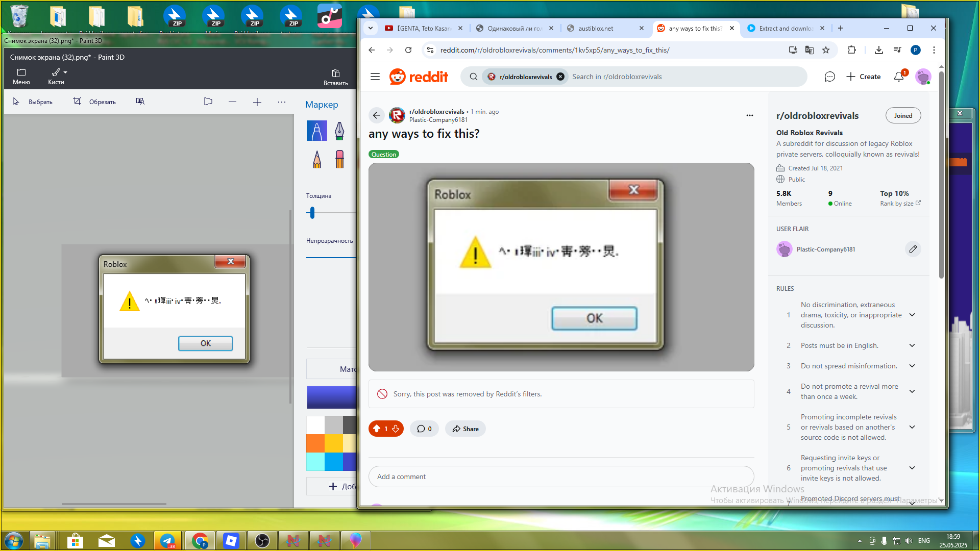Click the Roblox error post image
The image size is (980, 551).
click(x=561, y=267)
